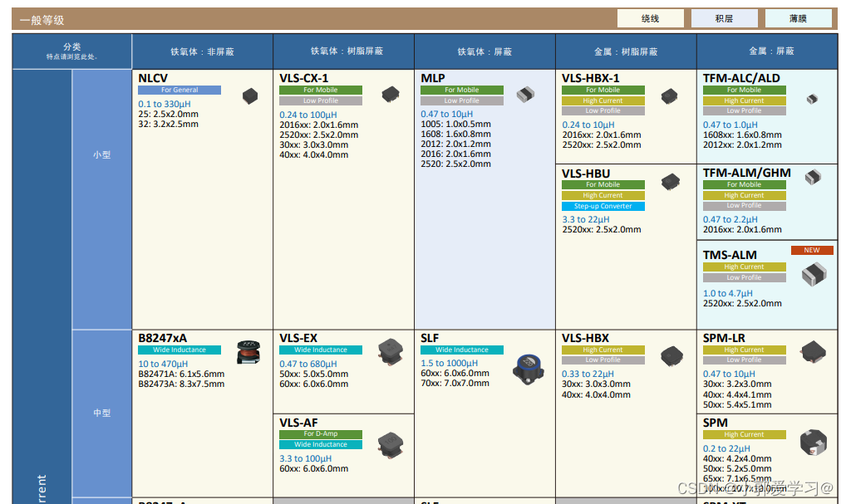Click the TFM-ALM/GHM chip image

pos(813,177)
